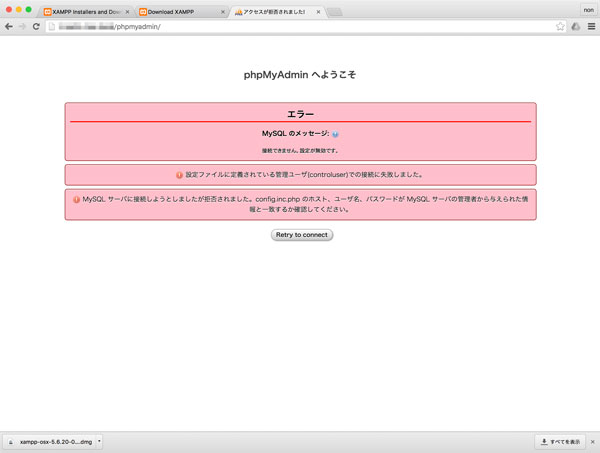
Task: Click the MySQL のメッセージ label
Action: click(295, 134)
